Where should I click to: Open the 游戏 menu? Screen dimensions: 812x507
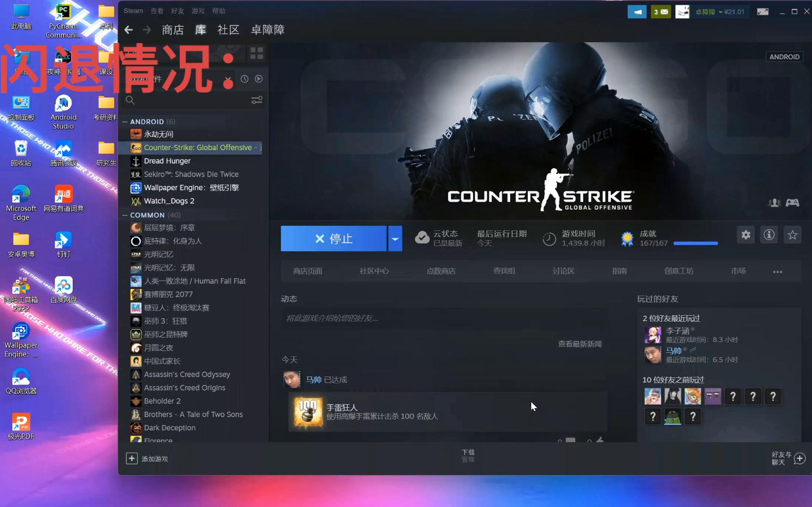(198, 11)
